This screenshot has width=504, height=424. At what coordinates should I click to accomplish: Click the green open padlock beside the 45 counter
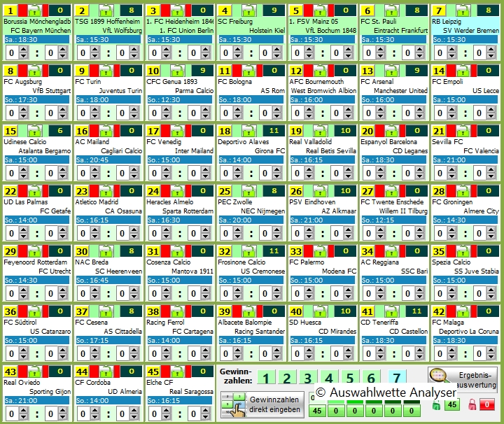(x=436, y=405)
